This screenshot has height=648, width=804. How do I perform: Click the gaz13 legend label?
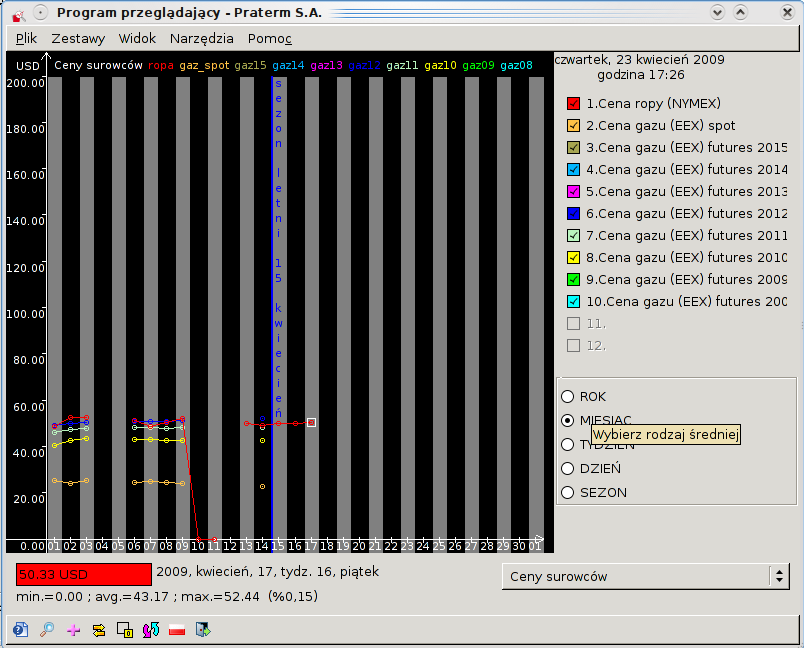click(326, 66)
